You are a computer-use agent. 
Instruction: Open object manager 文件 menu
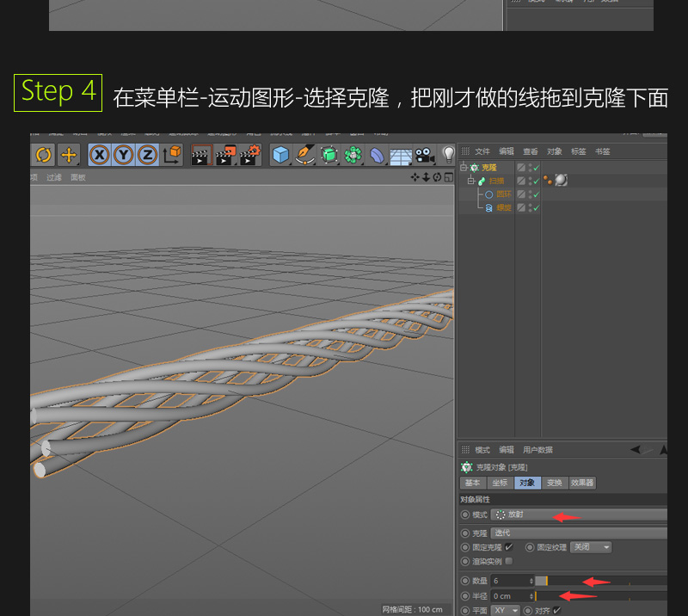pos(482,151)
